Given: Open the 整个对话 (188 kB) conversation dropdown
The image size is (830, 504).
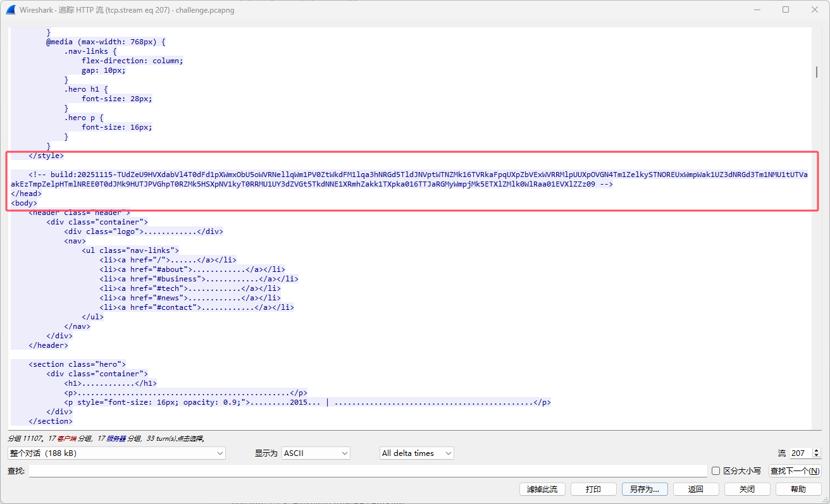Looking at the screenshot, I should [x=116, y=453].
